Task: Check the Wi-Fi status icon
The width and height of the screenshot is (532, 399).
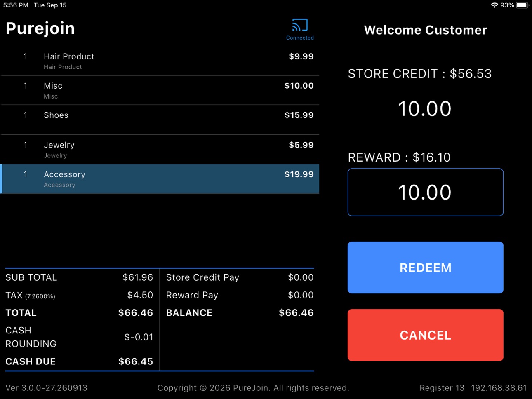Action: (494, 5)
